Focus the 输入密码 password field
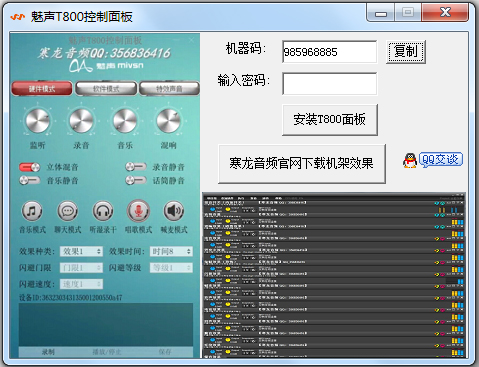Viewport: 479px width, 367px height. pos(330,84)
